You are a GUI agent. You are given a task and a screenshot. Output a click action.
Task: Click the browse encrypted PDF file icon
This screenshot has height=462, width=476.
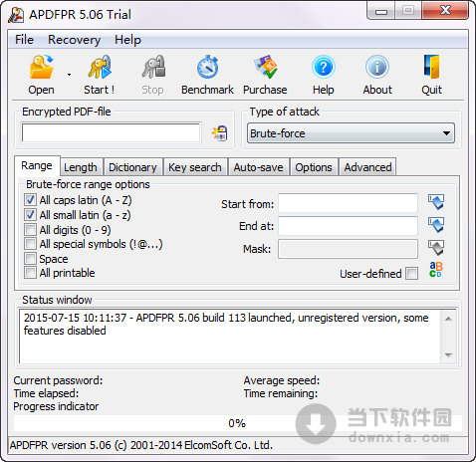click(220, 133)
